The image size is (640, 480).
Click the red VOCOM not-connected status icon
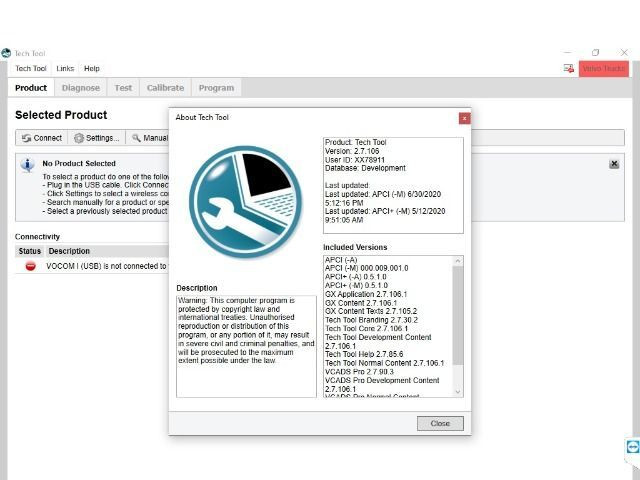click(31, 266)
